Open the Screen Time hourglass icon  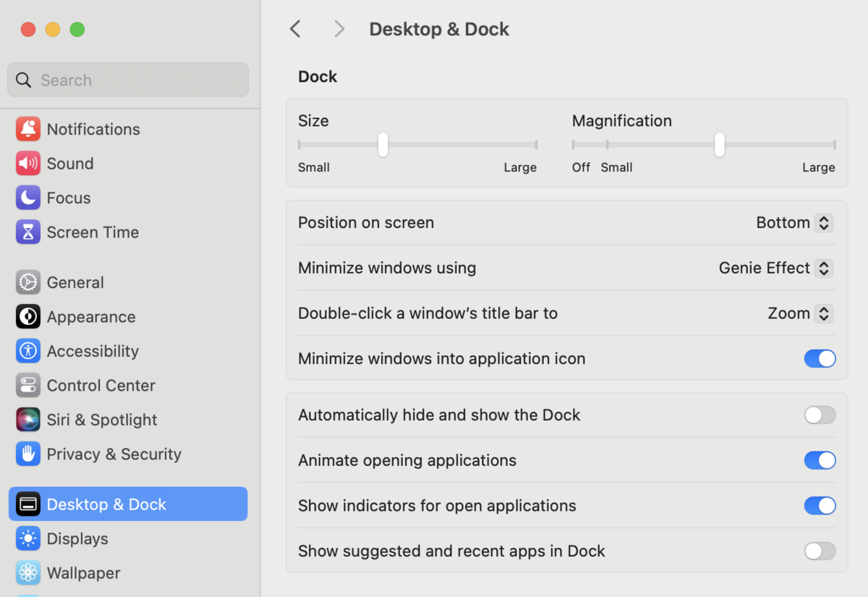(28, 232)
